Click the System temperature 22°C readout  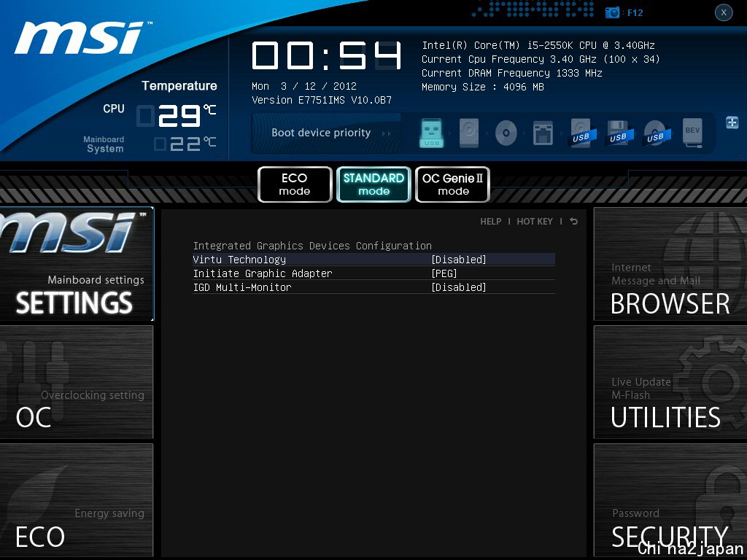(x=185, y=144)
